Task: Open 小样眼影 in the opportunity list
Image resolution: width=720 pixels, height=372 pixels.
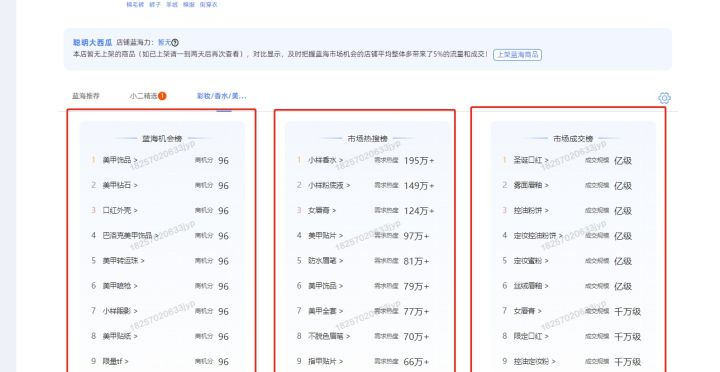Action: (120, 311)
